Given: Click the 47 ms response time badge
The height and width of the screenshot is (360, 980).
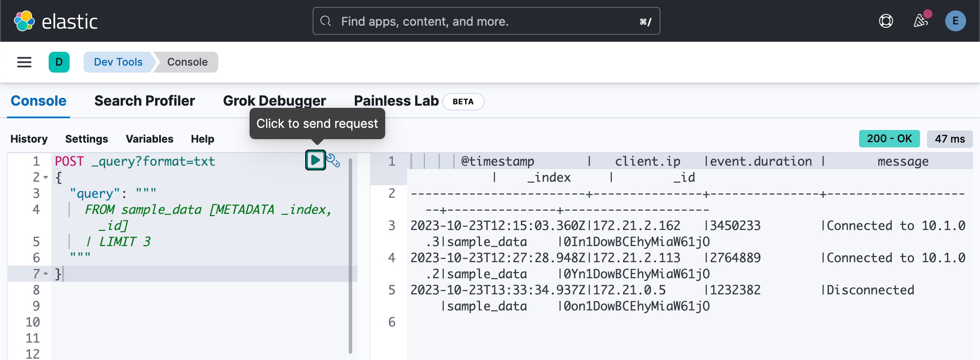Looking at the screenshot, I should 950,139.
